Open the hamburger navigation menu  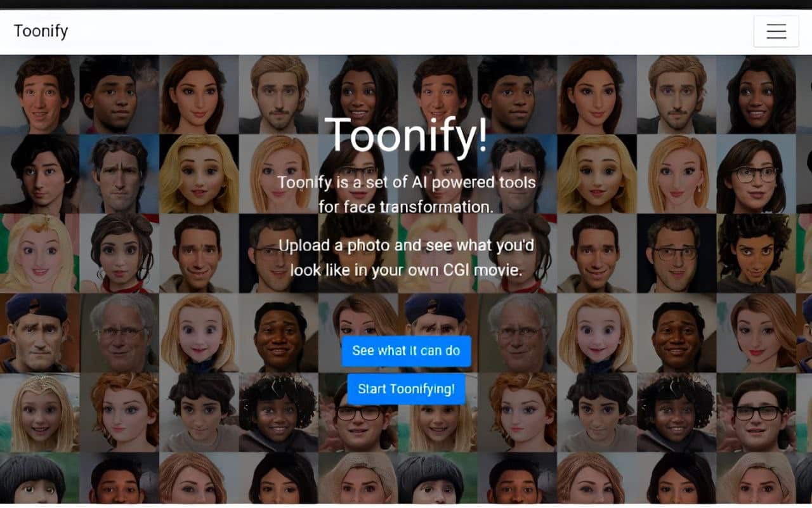776,31
